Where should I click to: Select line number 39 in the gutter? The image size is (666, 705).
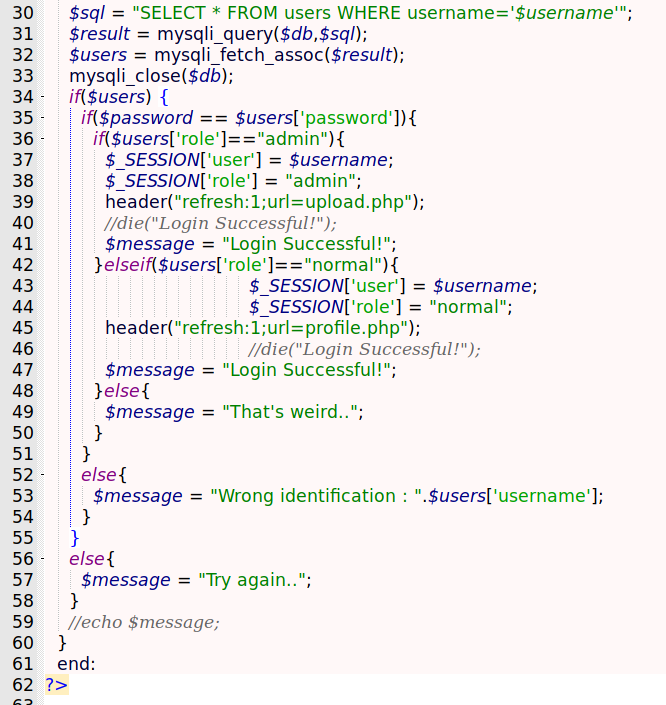[23, 202]
